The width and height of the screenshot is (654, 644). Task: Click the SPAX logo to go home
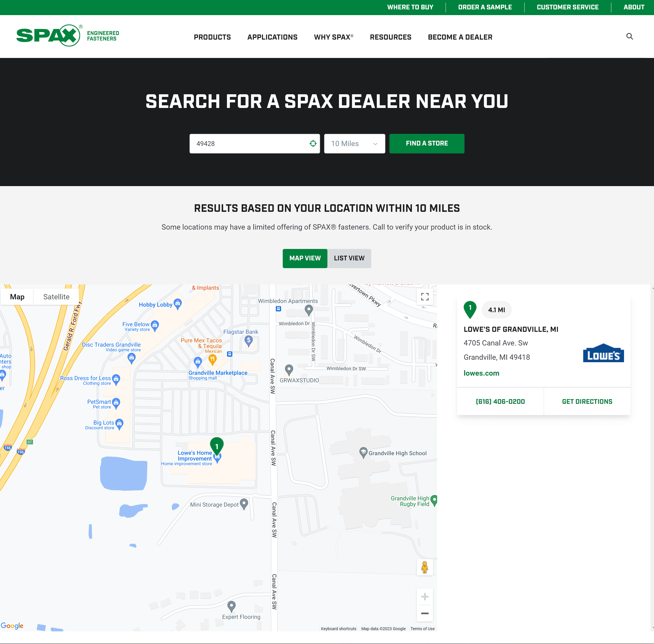tap(49, 36)
